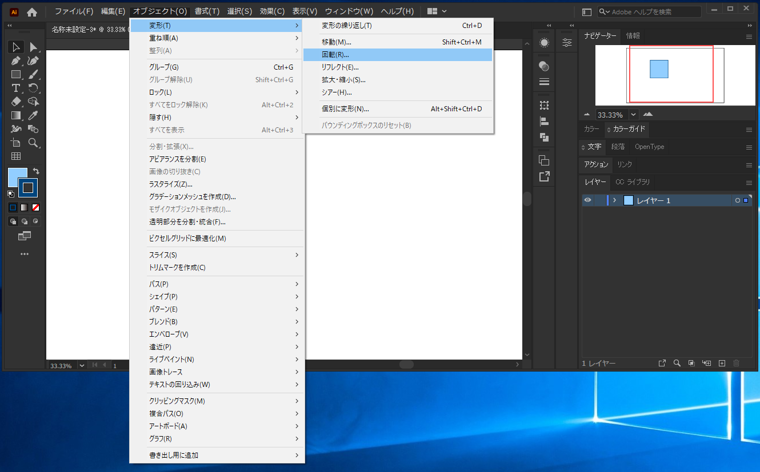Click the Illustrator home icon
760x472 pixels.
[x=32, y=12]
